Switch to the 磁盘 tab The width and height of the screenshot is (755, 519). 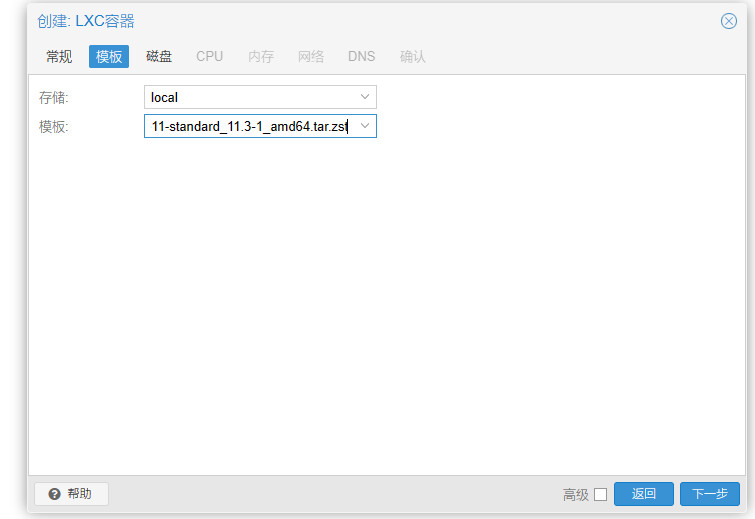pyautogui.click(x=159, y=56)
